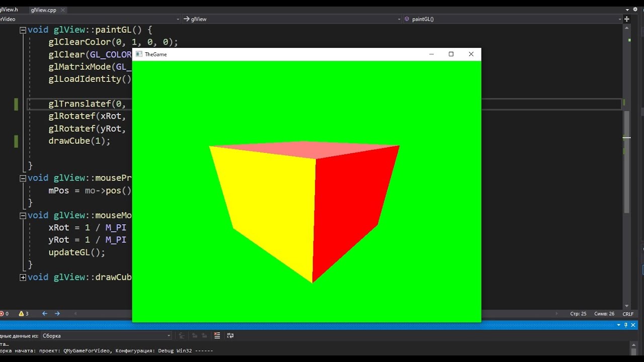Open the output panel window options arrow
Image resolution: width=644 pixels, height=362 pixels.
(x=619, y=325)
